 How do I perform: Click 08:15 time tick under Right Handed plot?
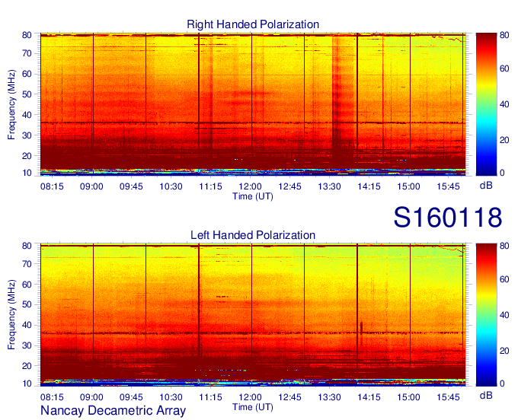coord(52,186)
